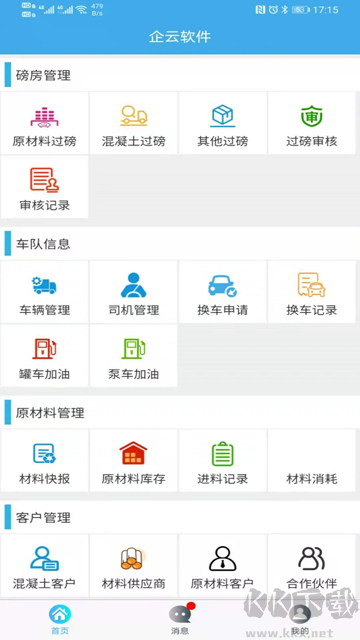This screenshot has height=640, width=360.
Task: Open 材料快报 report icon
Action: point(44,453)
